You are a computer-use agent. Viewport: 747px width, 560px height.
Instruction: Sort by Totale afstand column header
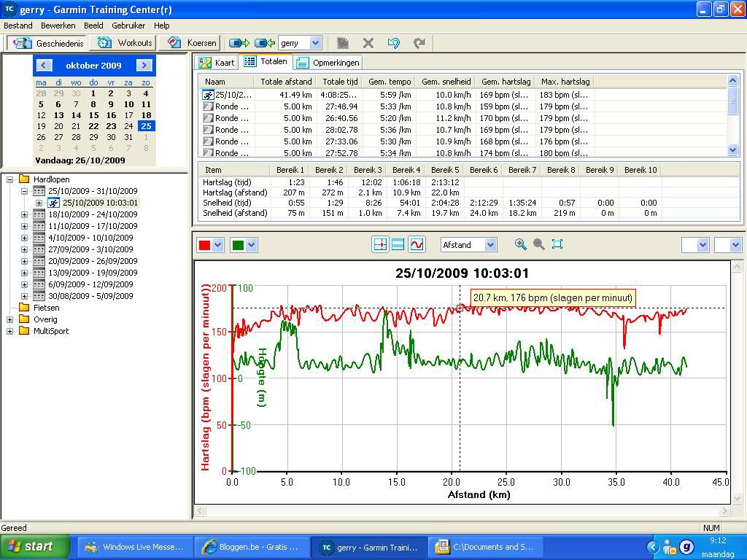(285, 82)
